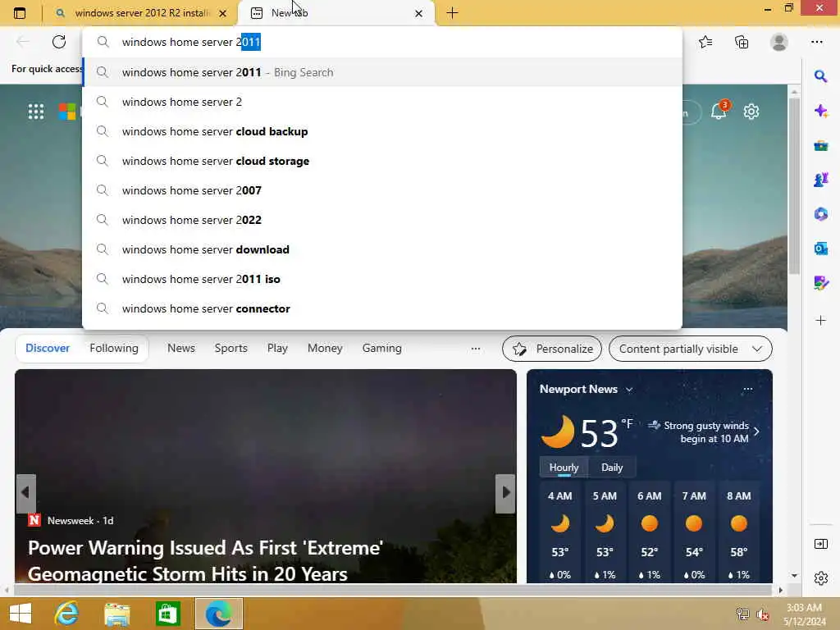Open the sidebar Copilot sparkle icon
The width and height of the screenshot is (840, 630).
(x=820, y=111)
